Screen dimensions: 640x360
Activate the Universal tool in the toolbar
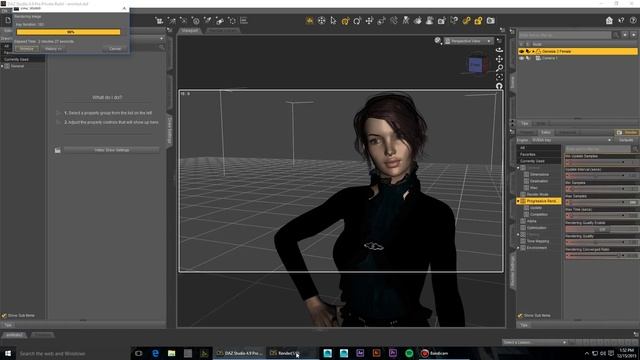[345, 20]
